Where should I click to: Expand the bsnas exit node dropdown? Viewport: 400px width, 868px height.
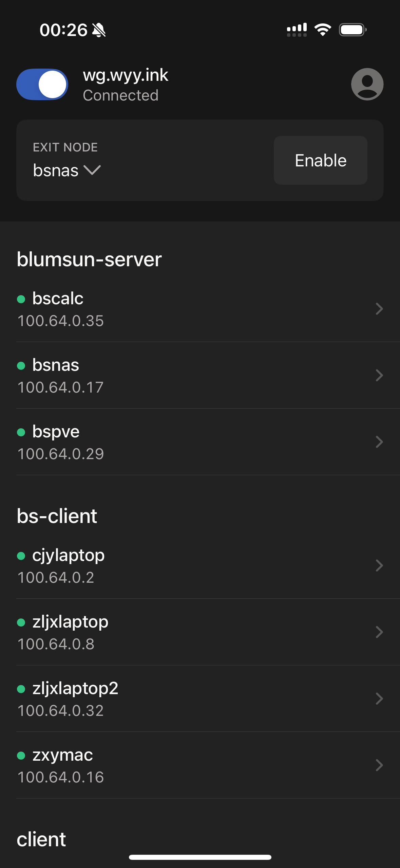67,170
